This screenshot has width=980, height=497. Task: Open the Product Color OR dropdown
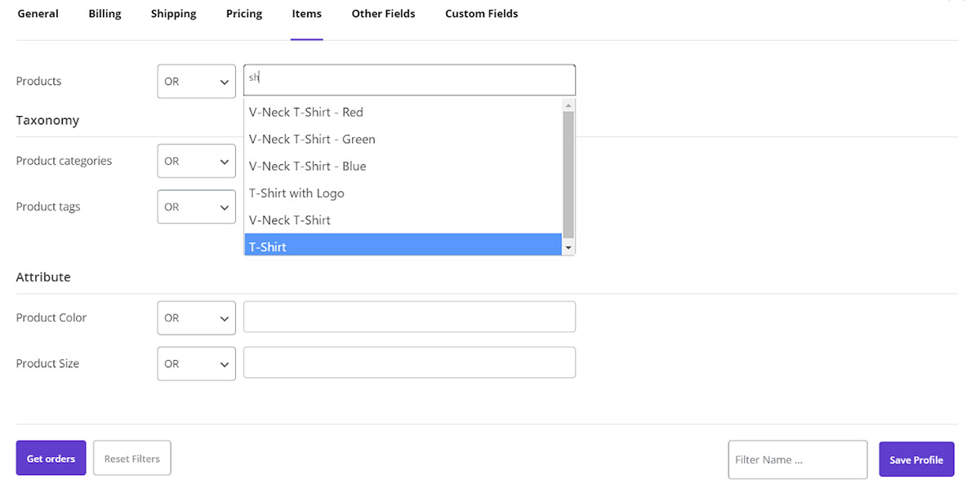coord(196,318)
